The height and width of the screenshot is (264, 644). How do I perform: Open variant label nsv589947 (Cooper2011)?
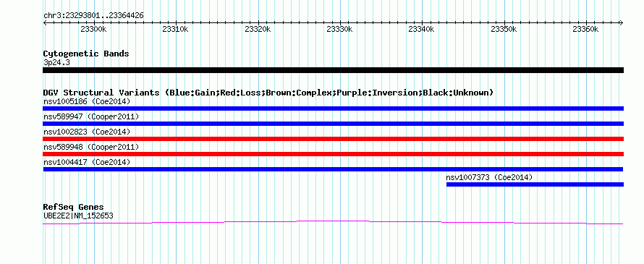click(91, 116)
